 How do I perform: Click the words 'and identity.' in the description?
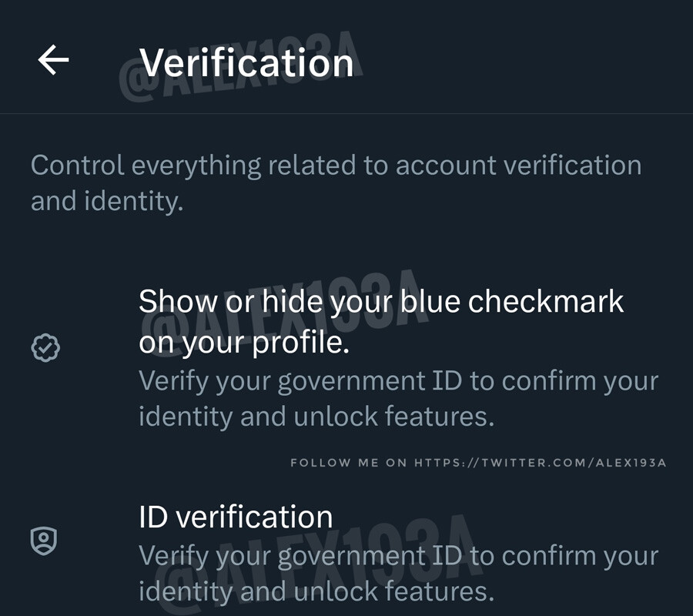[x=106, y=202]
